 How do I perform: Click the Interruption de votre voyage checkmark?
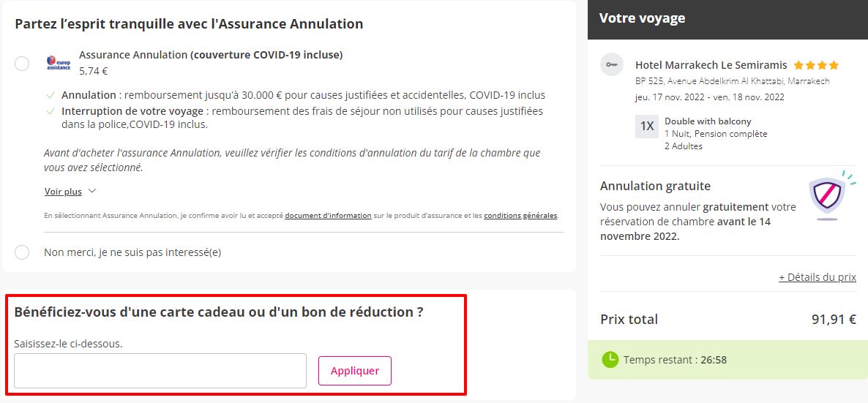[50, 111]
